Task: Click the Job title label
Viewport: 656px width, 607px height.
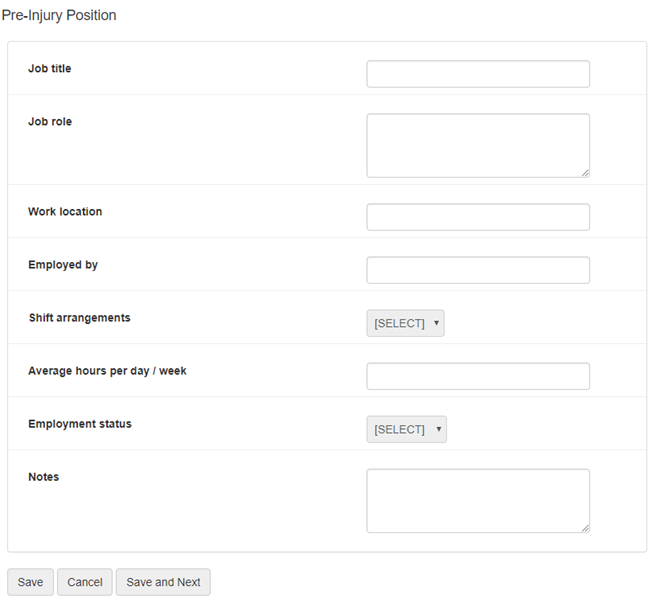Action: coord(50,69)
